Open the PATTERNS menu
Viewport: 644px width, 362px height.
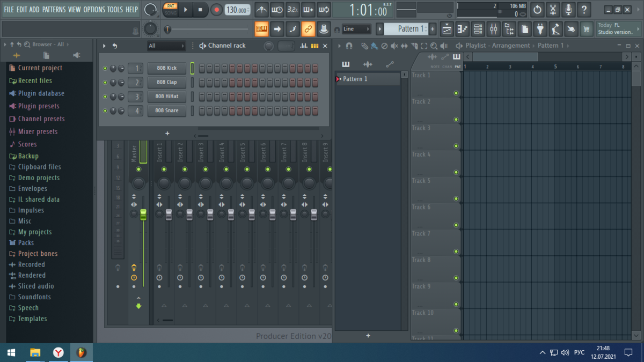point(54,10)
